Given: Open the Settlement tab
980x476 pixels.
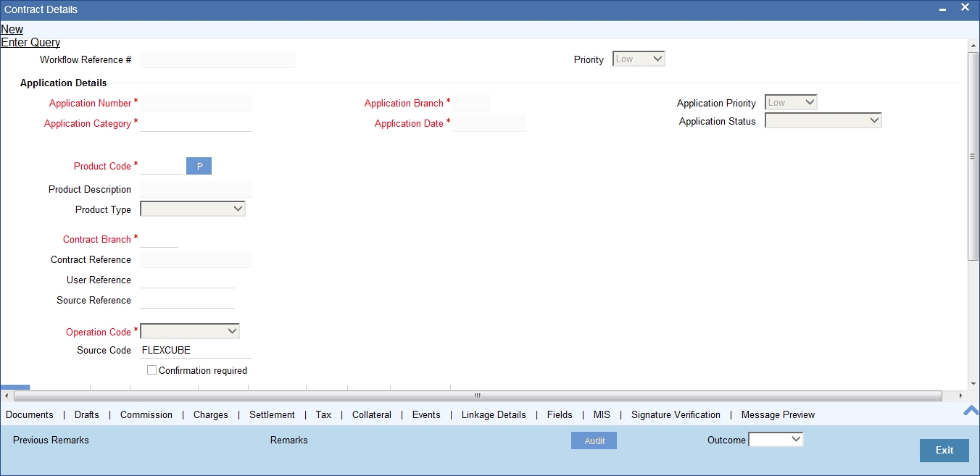Looking at the screenshot, I should coord(272,415).
